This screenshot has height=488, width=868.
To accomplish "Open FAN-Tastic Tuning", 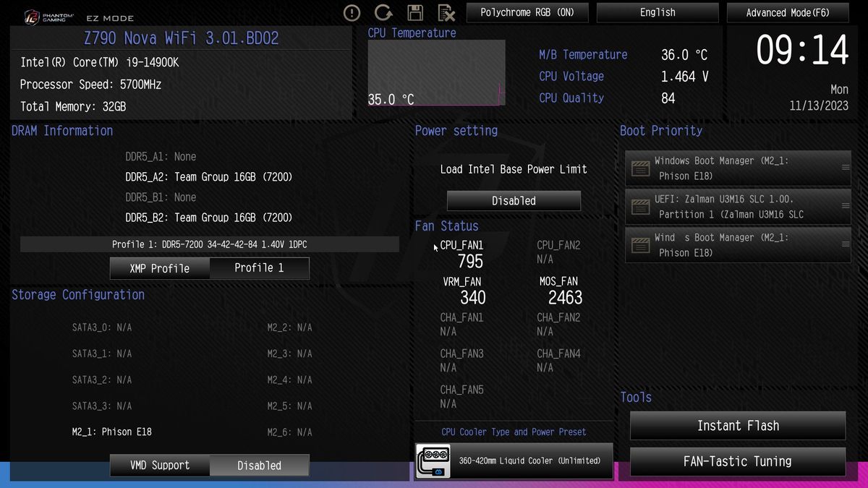I will (737, 461).
